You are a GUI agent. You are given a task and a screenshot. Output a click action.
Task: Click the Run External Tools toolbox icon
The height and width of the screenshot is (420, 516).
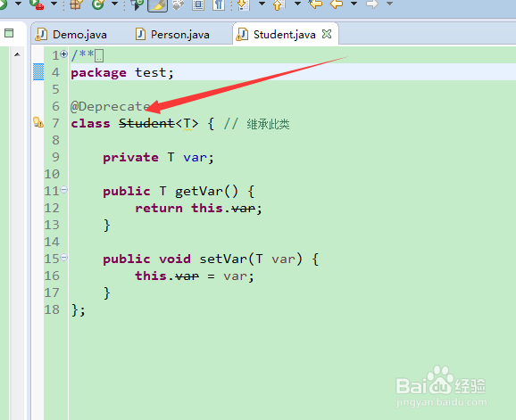[x=37, y=4]
